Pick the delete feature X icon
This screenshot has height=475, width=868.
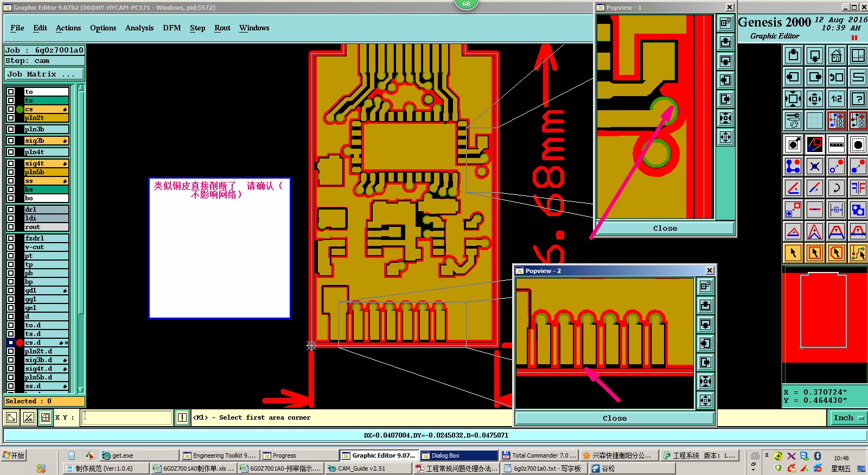coord(815,166)
